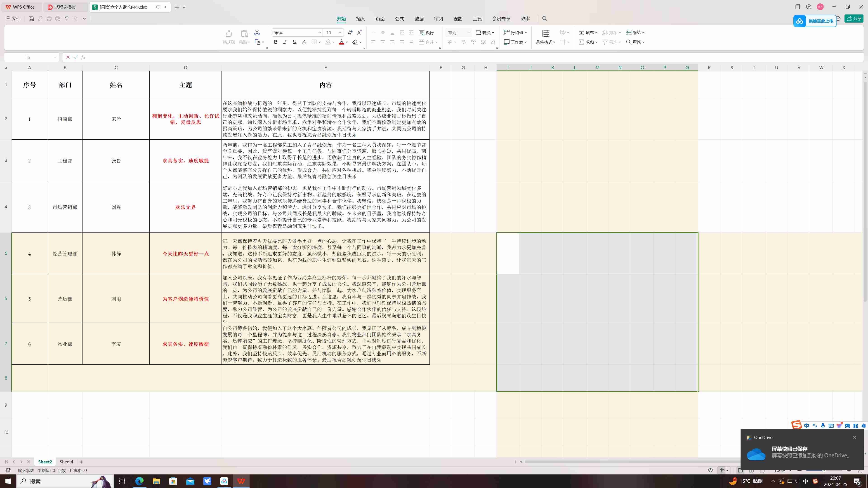This screenshot has height=488, width=868.
Task: Activate the Format Painter (格式刷)
Action: click(229, 37)
